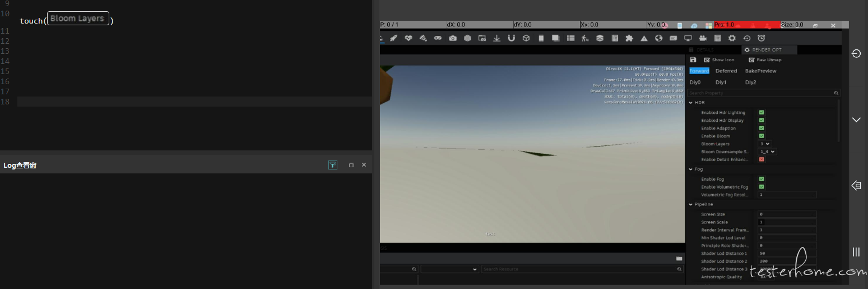Image resolution: width=868 pixels, height=289 pixels.
Task: Uncheck the Enable Bloom checkbox
Action: (762, 136)
